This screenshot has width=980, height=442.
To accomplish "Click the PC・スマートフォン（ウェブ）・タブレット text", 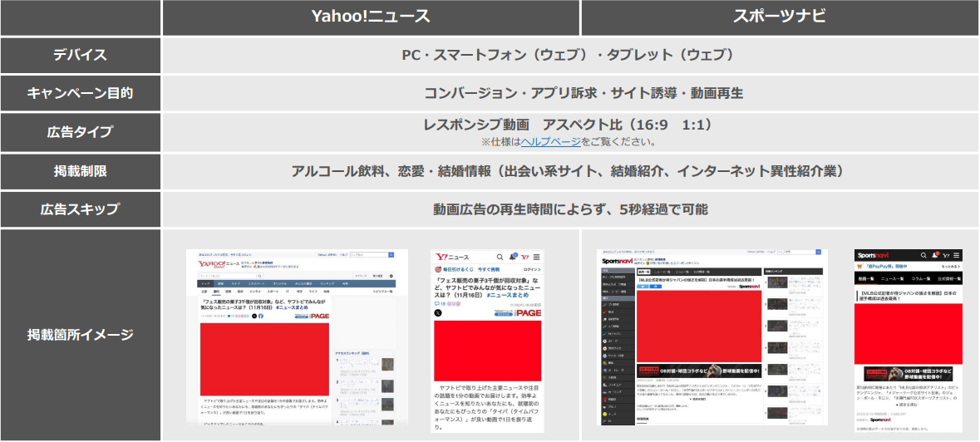I will [568, 55].
